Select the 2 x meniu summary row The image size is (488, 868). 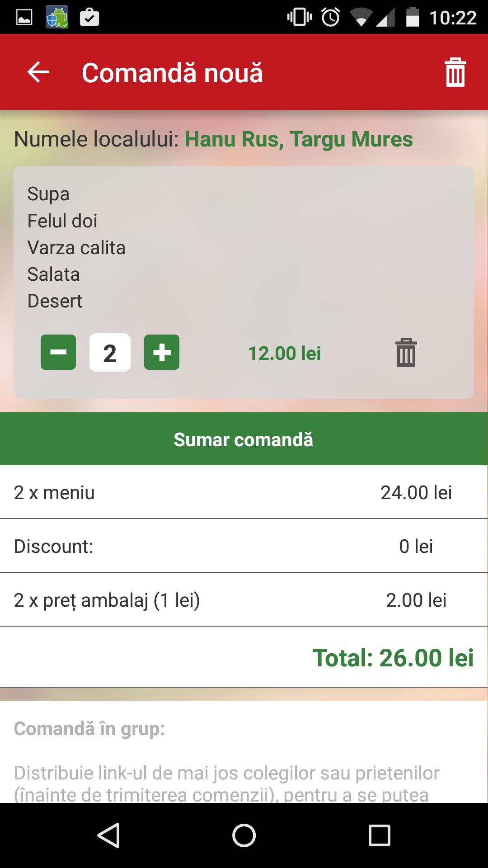pyautogui.click(x=244, y=492)
